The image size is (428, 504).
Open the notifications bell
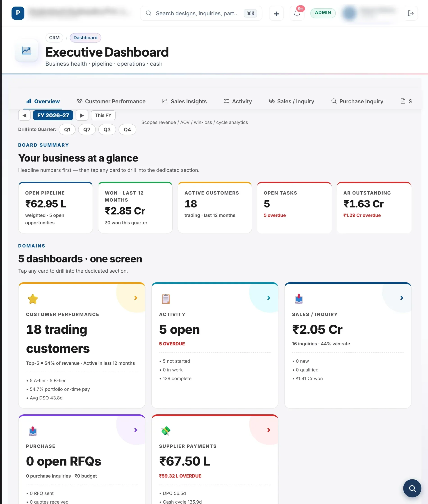pyautogui.click(x=297, y=14)
